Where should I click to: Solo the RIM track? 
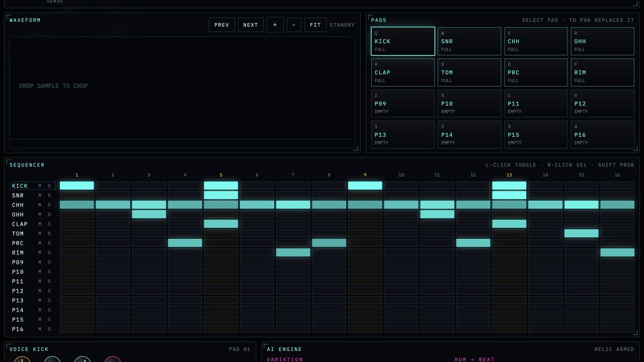(49, 253)
